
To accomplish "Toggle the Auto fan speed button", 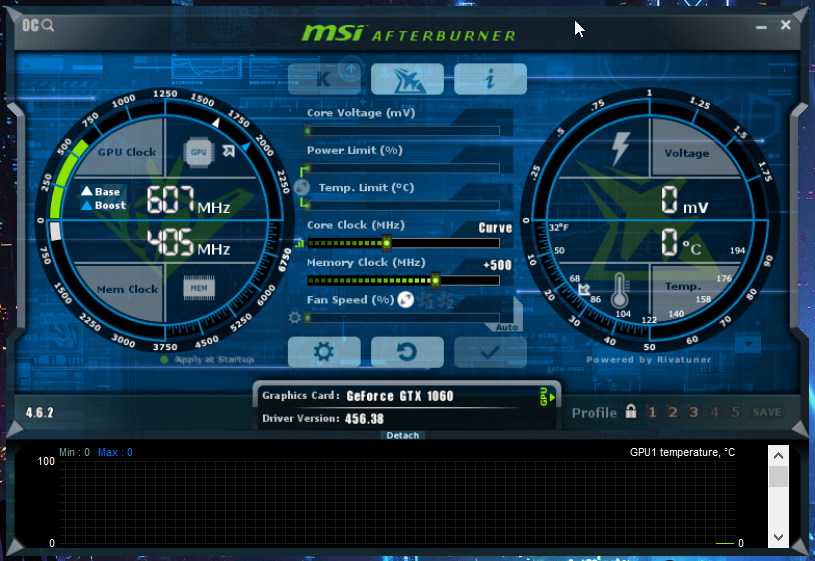I will (507, 327).
